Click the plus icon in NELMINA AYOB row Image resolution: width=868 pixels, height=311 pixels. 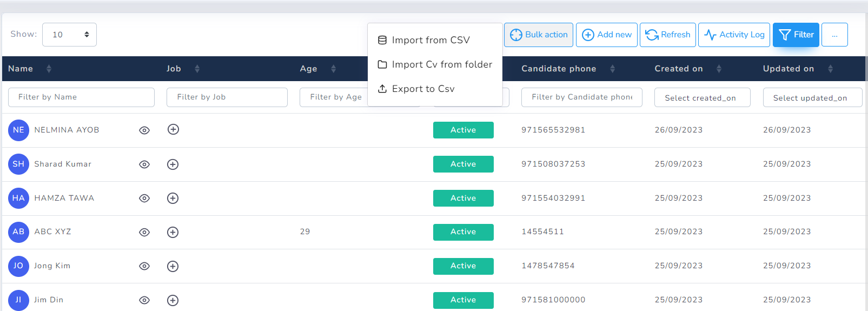173,129
